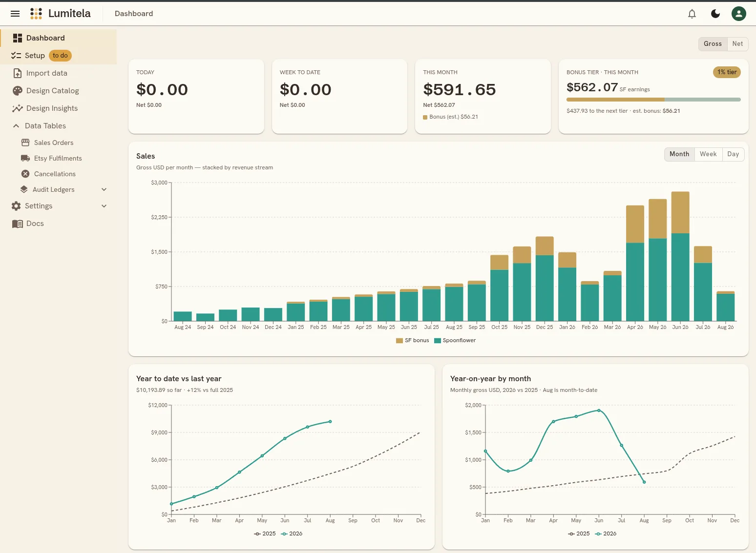Click the Setup checklist icon
756x553 pixels.
(16, 56)
